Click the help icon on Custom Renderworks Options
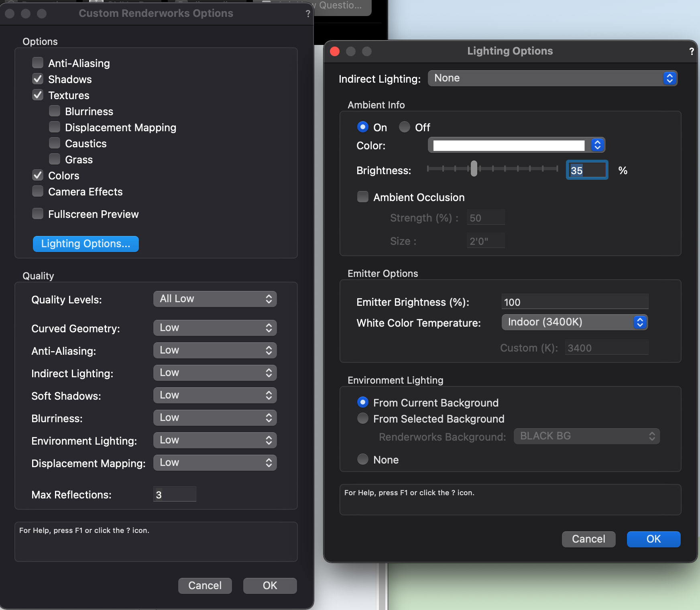The image size is (700, 610). 307,13
